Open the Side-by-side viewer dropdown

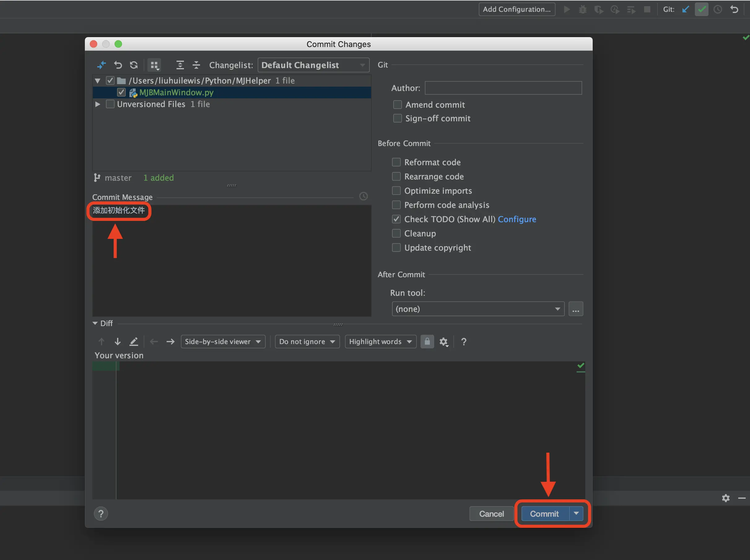223,342
